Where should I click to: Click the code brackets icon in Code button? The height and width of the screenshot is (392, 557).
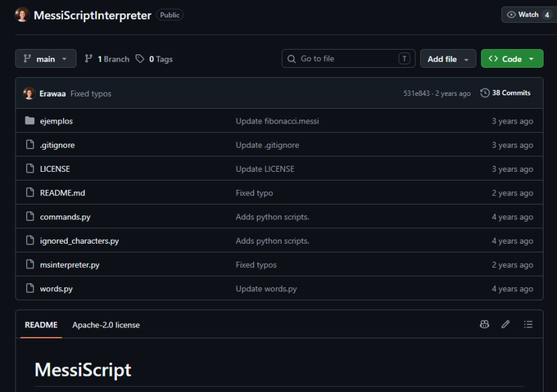[x=493, y=59]
